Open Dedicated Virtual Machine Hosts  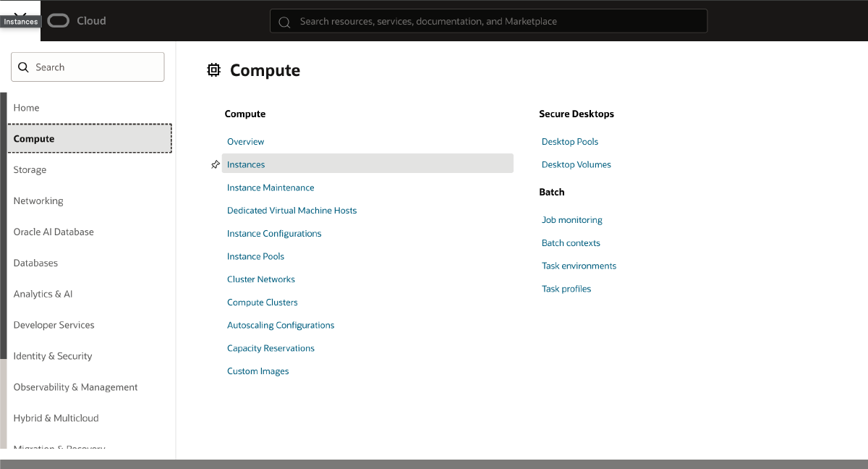tap(292, 211)
